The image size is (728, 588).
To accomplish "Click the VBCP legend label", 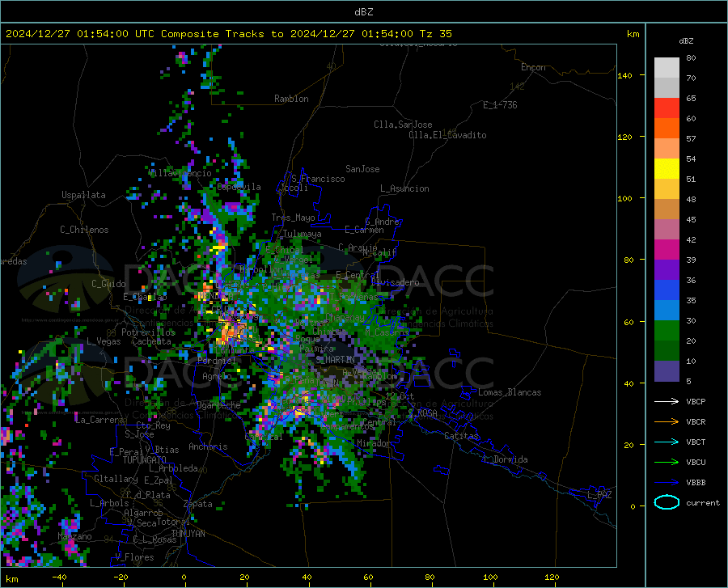I will pyautogui.click(x=696, y=401).
